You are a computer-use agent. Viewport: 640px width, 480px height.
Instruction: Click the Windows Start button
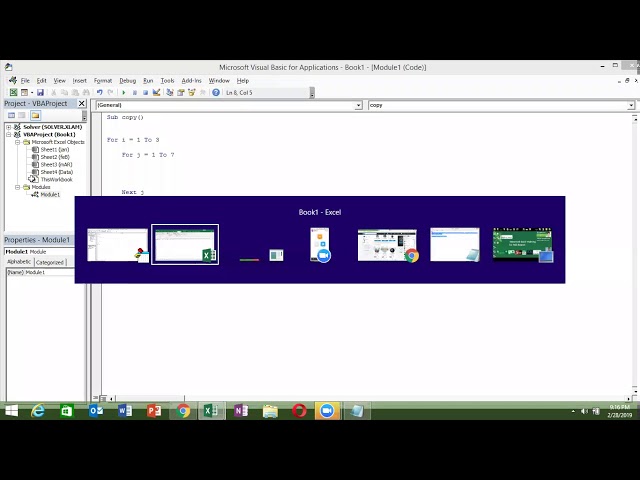tap(11, 411)
